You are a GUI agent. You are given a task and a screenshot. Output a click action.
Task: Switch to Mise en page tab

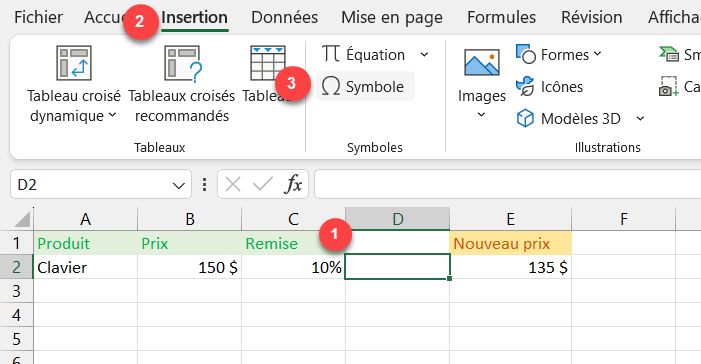(392, 17)
